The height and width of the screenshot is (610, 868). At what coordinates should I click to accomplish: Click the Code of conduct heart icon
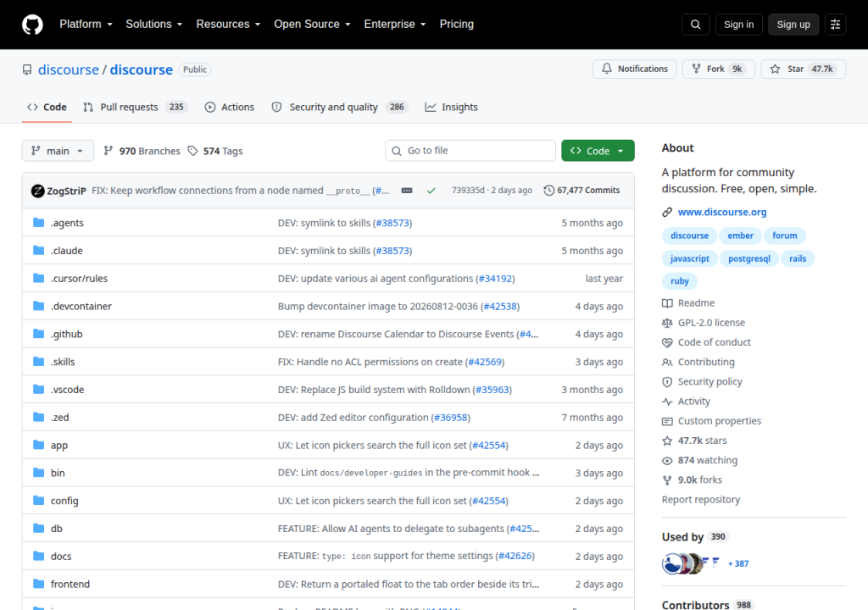coord(667,342)
